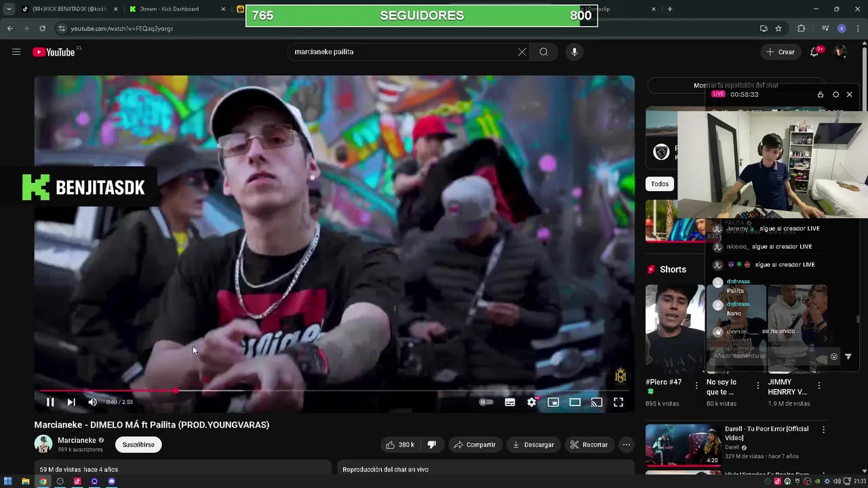Download the video via Descargar
868x488 pixels.
tap(533, 445)
